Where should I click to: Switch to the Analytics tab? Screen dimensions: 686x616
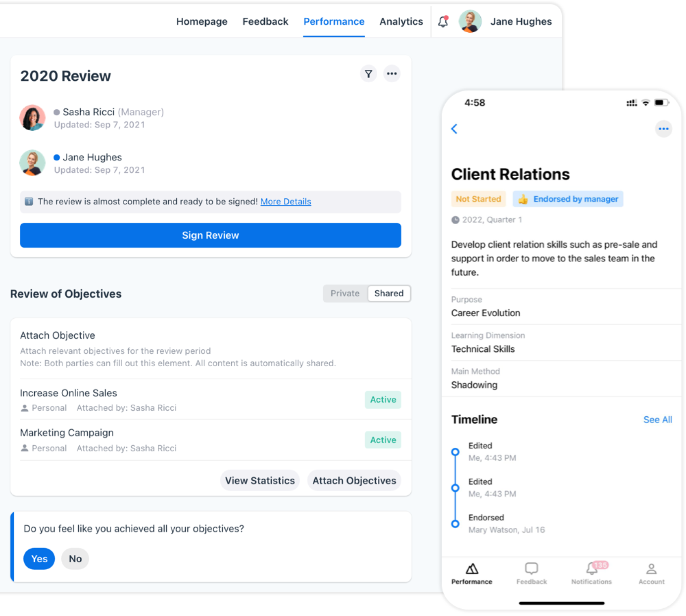[x=401, y=21]
